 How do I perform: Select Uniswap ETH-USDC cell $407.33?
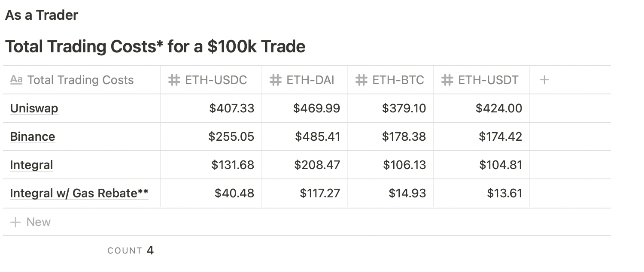click(231, 108)
